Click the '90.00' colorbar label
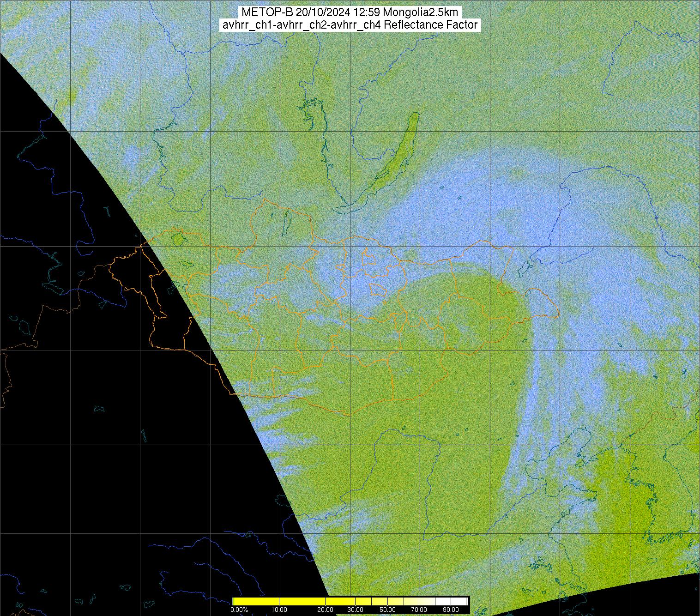 [450, 610]
